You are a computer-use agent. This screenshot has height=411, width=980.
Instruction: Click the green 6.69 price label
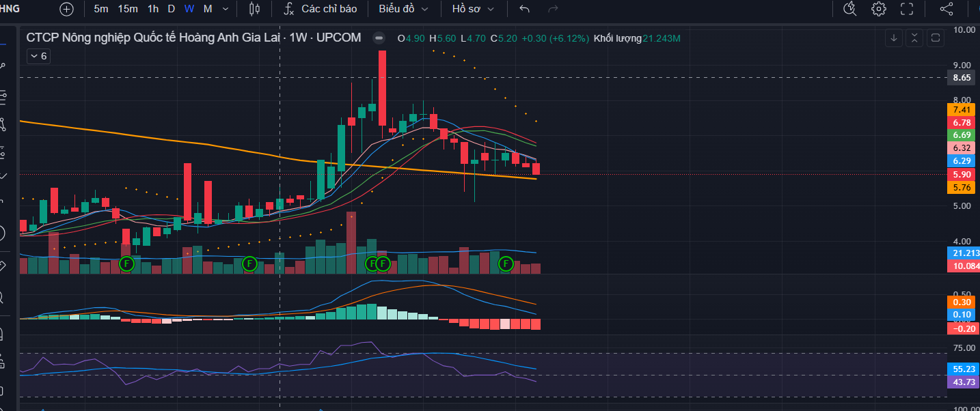tap(962, 135)
